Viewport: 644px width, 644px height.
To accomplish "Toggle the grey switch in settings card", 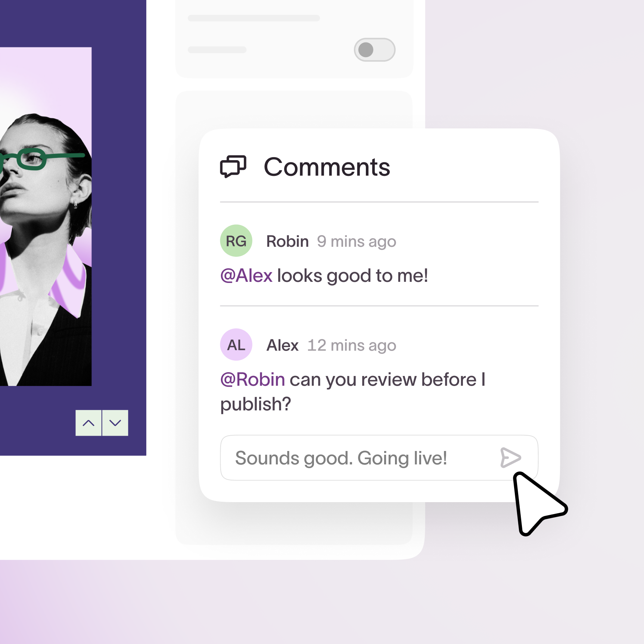I will tap(374, 50).
